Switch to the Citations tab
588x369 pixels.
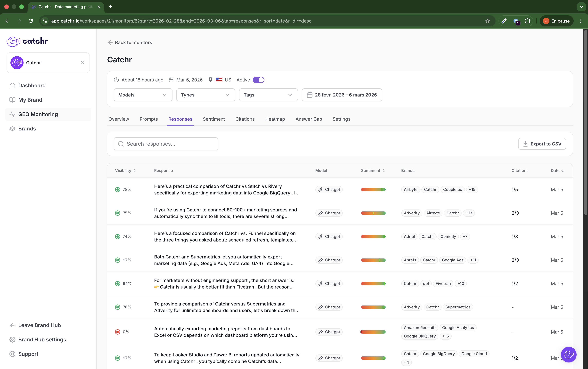(245, 119)
